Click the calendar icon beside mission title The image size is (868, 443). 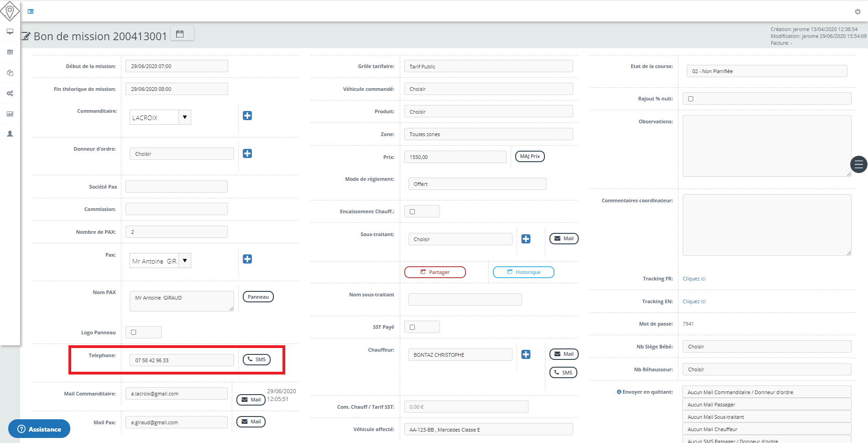pyautogui.click(x=180, y=34)
